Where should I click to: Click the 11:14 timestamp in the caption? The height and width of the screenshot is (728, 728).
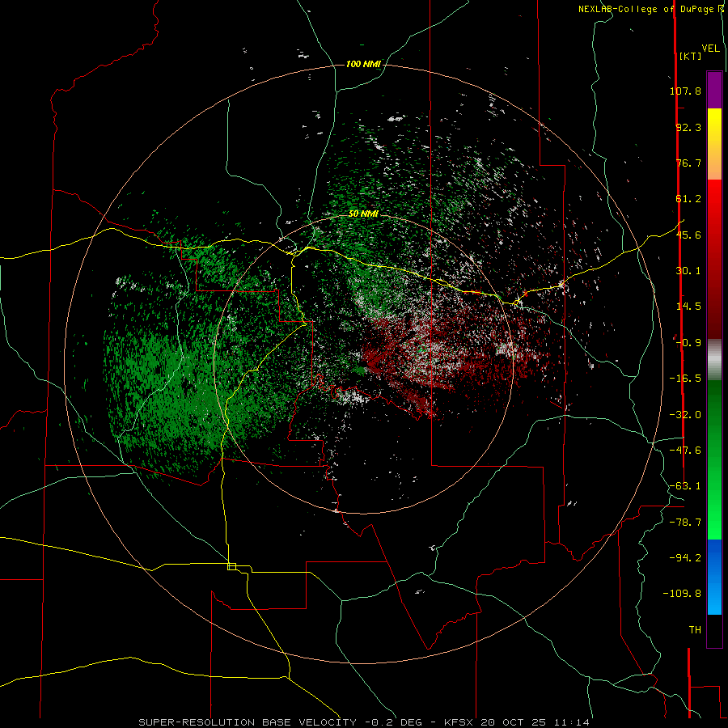[x=574, y=722]
